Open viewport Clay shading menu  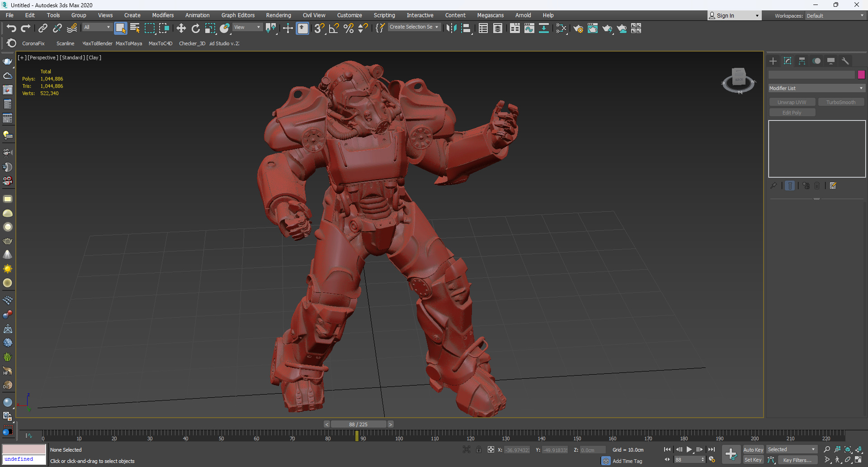pos(94,57)
